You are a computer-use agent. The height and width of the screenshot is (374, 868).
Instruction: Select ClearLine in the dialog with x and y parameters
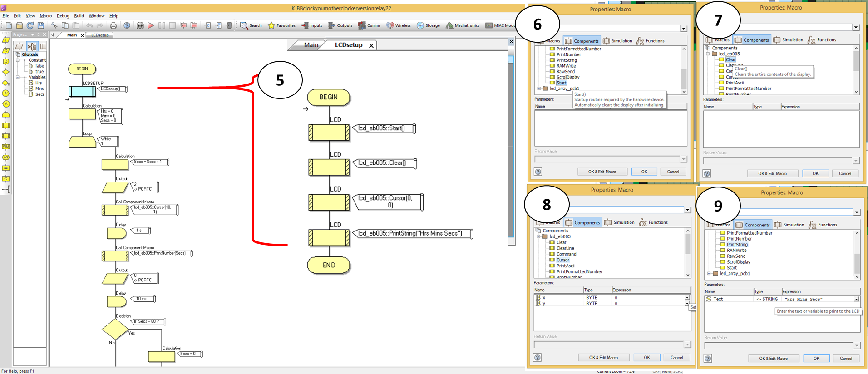coord(565,248)
